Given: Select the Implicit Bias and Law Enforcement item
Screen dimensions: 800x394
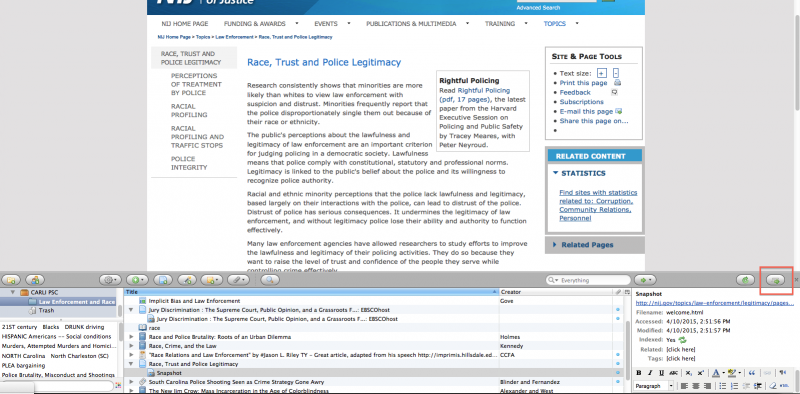Looking at the screenshot, I should tap(194, 301).
